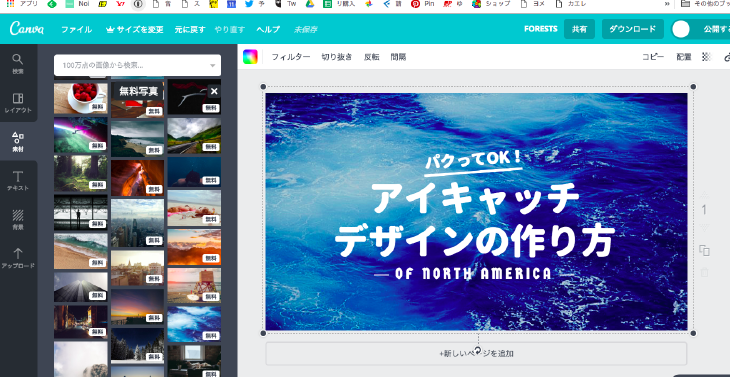The width and height of the screenshot is (730, 377).
Task: Click the 共有 share button
Action: coord(579,29)
